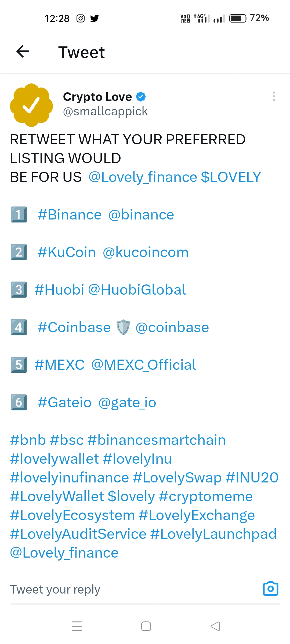
Task: Tap the @HuobiGlobal mention
Action: 137,290
